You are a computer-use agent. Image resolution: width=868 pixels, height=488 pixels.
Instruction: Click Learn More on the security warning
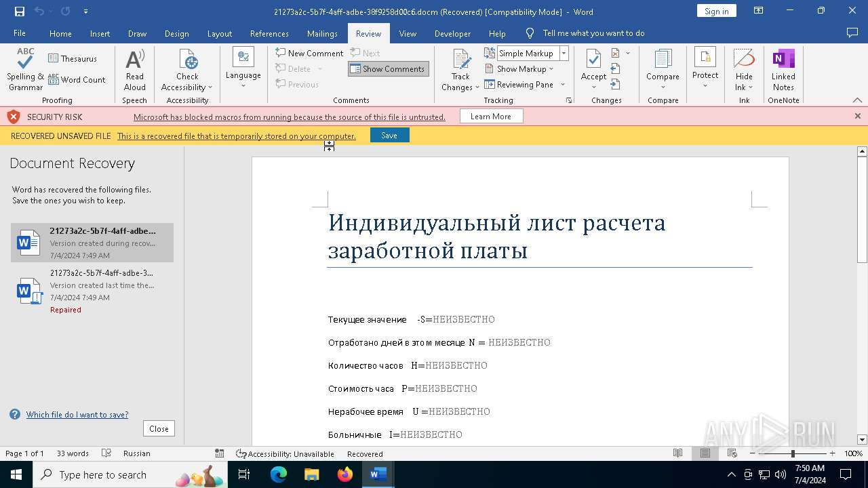[x=490, y=117]
